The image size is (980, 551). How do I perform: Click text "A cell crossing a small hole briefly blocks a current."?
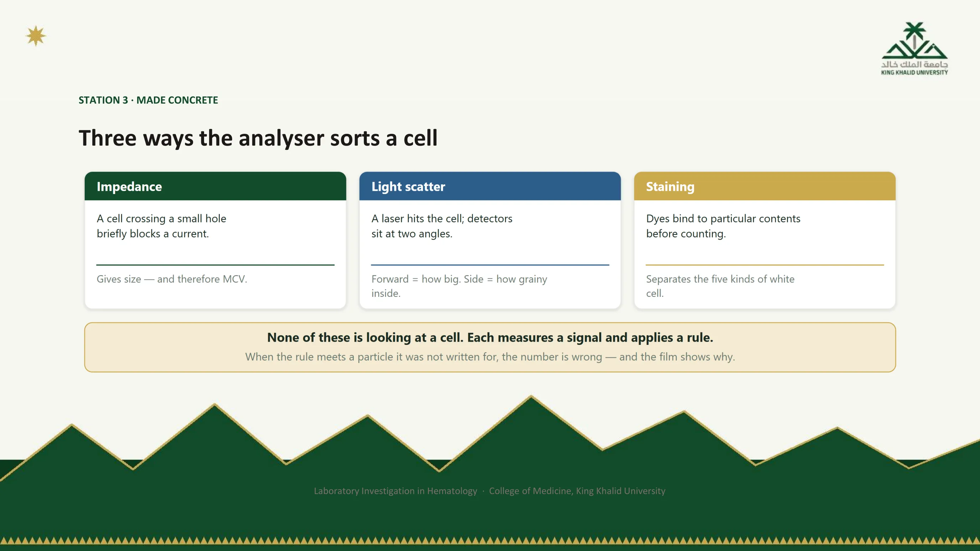point(161,226)
